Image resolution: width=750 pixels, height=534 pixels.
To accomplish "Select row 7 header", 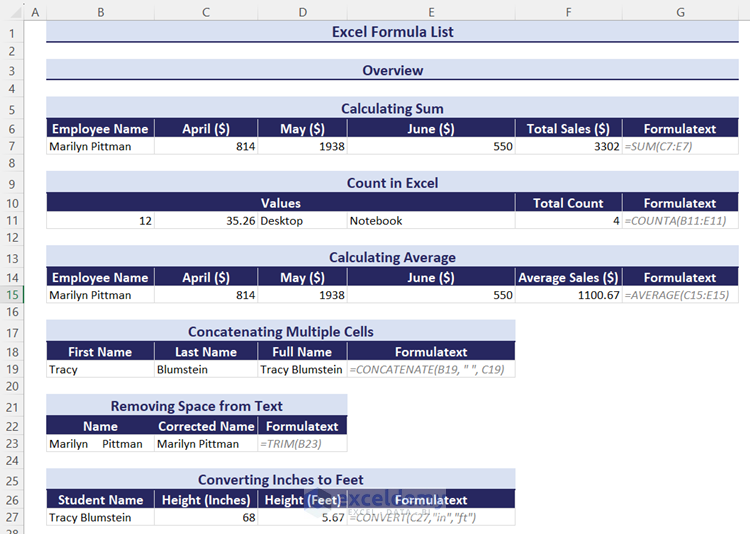I will pos(12,146).
